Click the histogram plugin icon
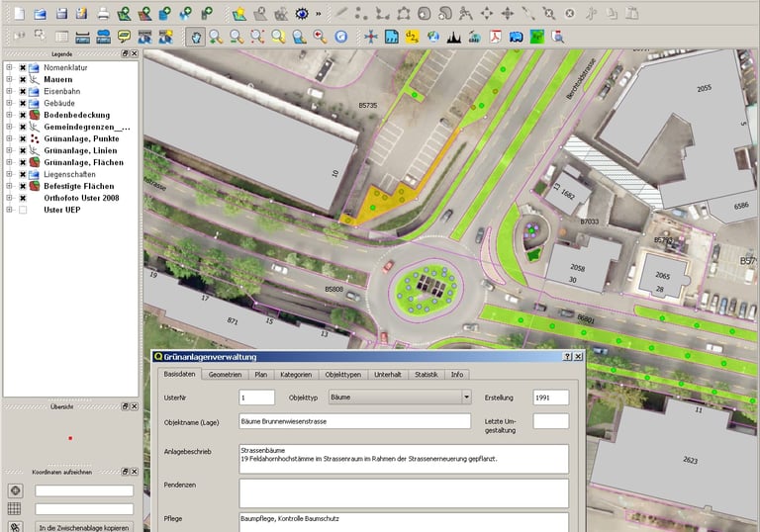The height and width of the screenshot is (532, 760). pyautogui.click(x=453, y=37)
